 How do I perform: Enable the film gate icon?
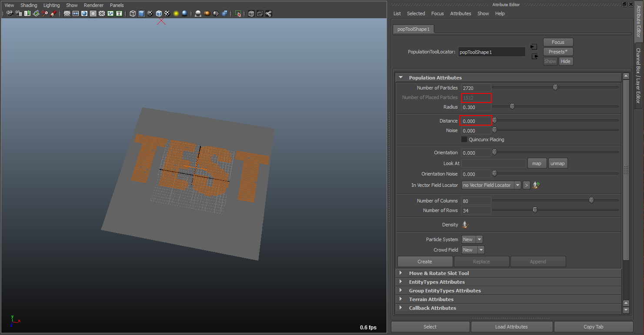[x=76, y=13]
